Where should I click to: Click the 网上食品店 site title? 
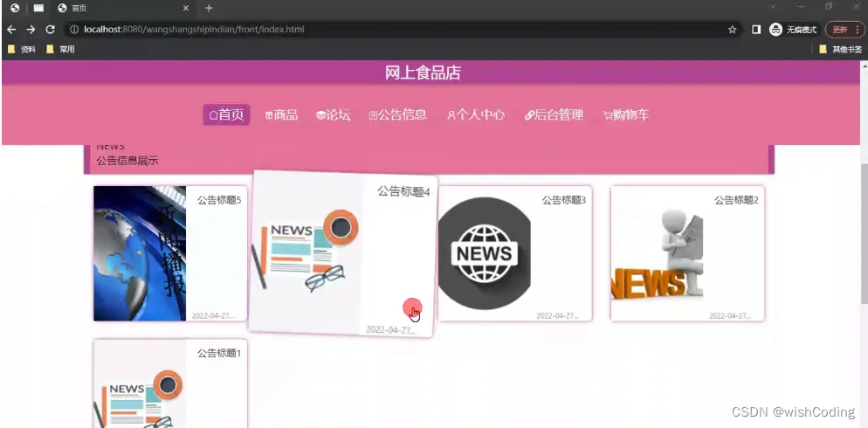(423, 72)
